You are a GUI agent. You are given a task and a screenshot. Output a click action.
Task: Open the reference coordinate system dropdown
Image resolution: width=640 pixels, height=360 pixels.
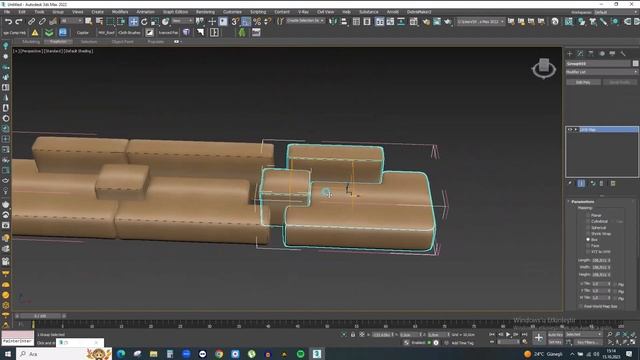[182, 21]
